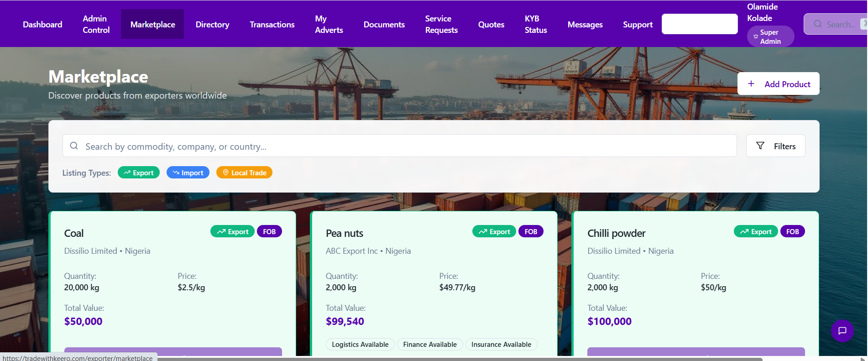Go to the Transactions tab
868x361 pixels.
[x=272, y=25]
